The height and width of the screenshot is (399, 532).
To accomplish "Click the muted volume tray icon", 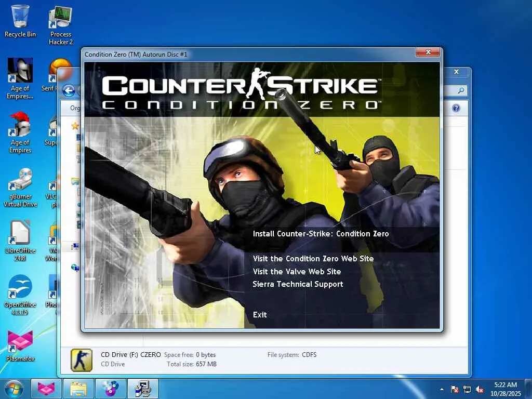I will (x=480, y=389).
